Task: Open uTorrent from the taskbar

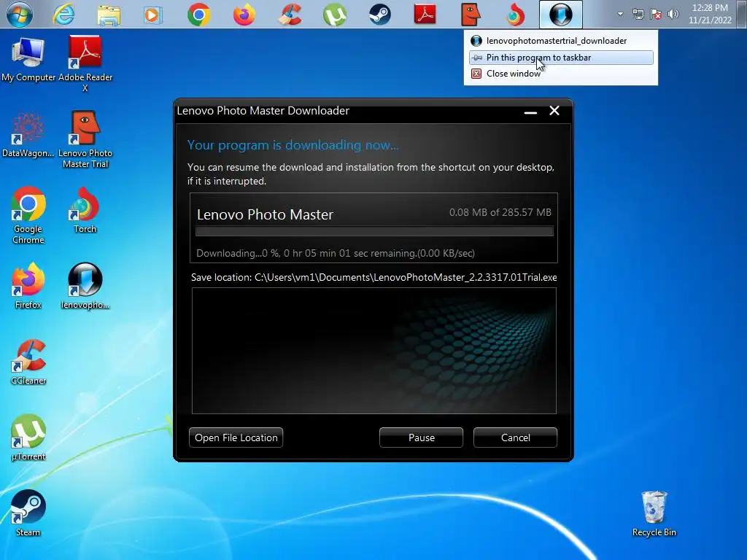Action: 334,15
